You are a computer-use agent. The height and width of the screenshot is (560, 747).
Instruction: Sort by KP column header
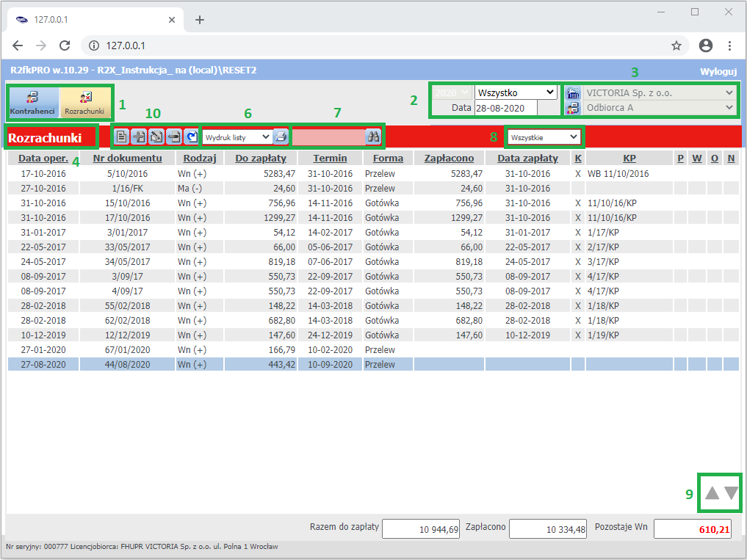click(629, 158)
